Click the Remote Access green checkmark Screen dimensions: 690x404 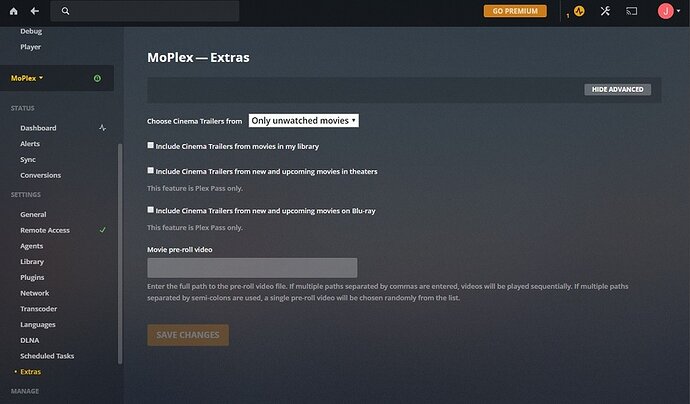click(103, 230)
